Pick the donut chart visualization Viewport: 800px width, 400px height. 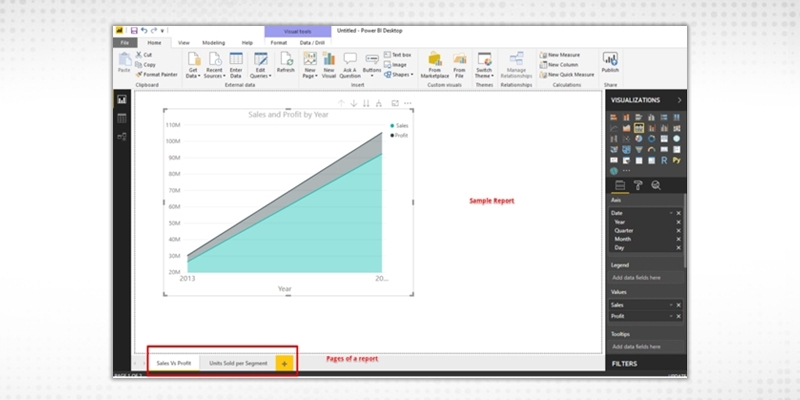pyautogui.click(x=652, y=139)
